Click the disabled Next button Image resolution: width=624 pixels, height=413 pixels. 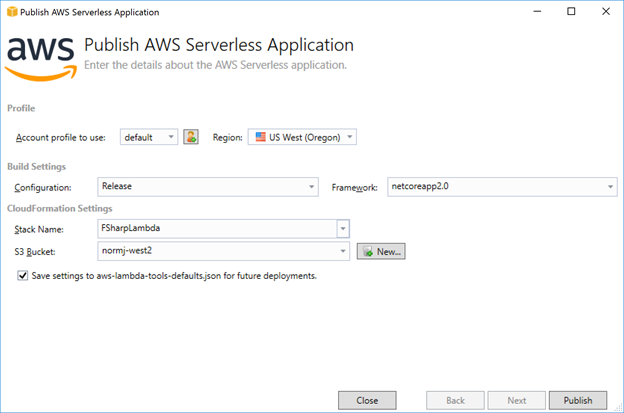click(x=517, y=400)
